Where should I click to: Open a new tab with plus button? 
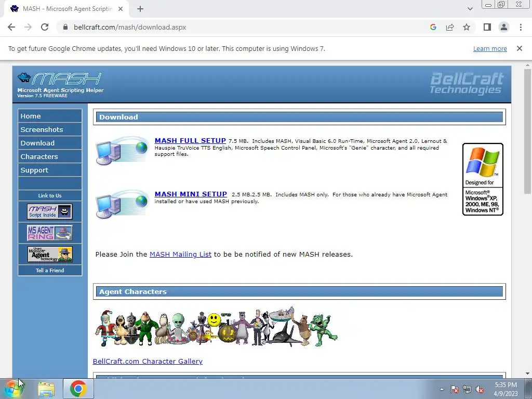(140, 9)
